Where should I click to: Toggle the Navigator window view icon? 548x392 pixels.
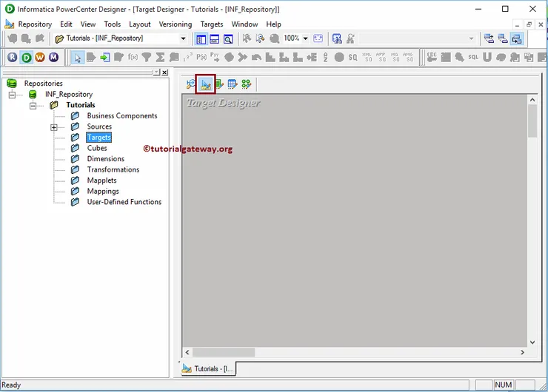coord(201,38)
